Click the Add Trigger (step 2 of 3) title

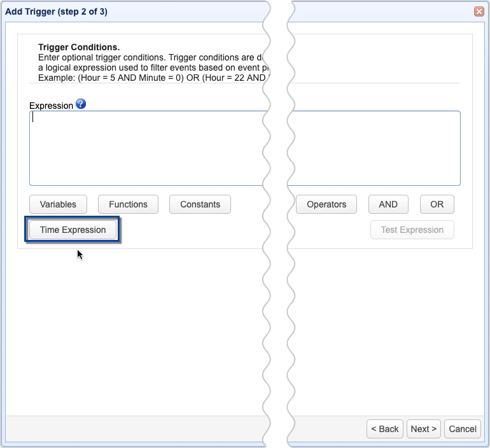(x=55, y=11)
